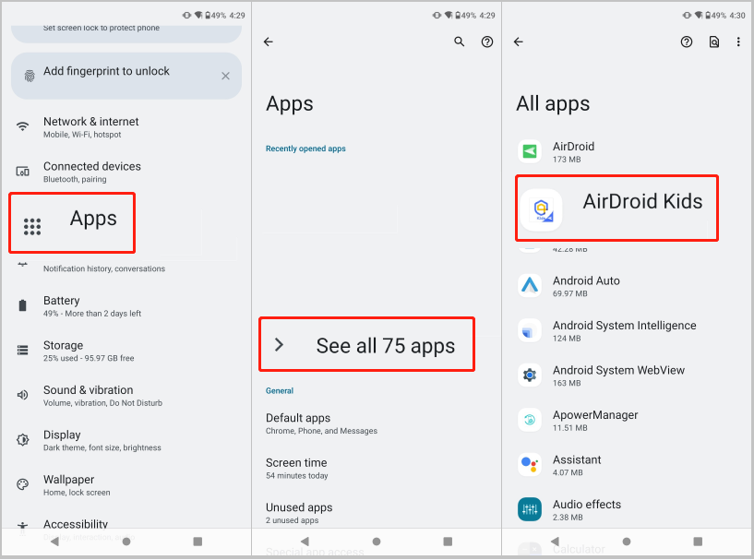This screenshot has width=754, height=560.
Task: Tap Add fingerprint to unlock
Action: (x=106, y=72)
